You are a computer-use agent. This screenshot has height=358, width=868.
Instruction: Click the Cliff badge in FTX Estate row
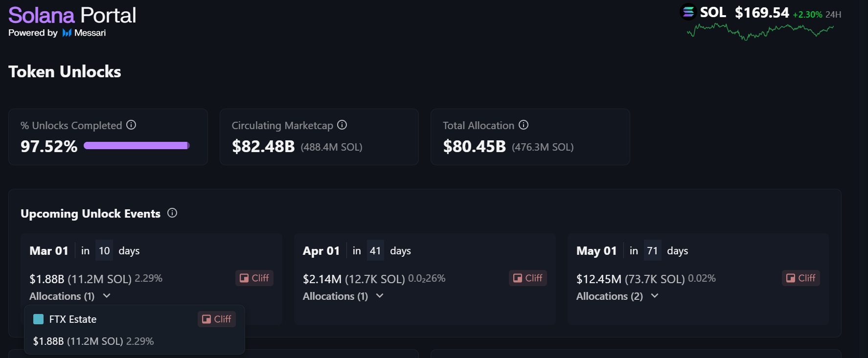pyautogui.click(x=217, y=319)
